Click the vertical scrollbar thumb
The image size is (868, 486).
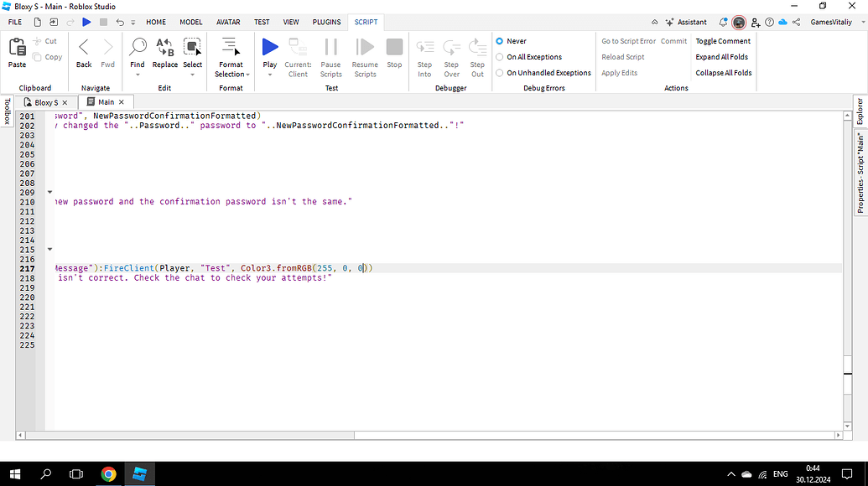pyautogui.click(x=848, y=374)
